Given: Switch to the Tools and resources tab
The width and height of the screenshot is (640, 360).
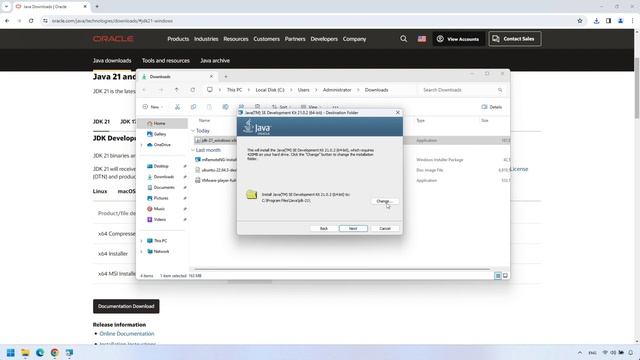Looking at the screenshot, I should pos(166,60).
